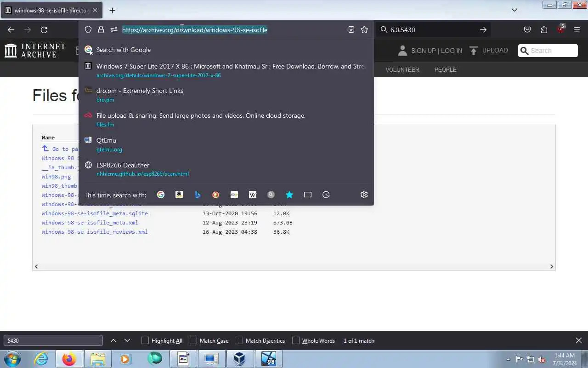Click the highlighted URL in address bar
Viewport: 588px width, 368px height.
tap(195, 30)
